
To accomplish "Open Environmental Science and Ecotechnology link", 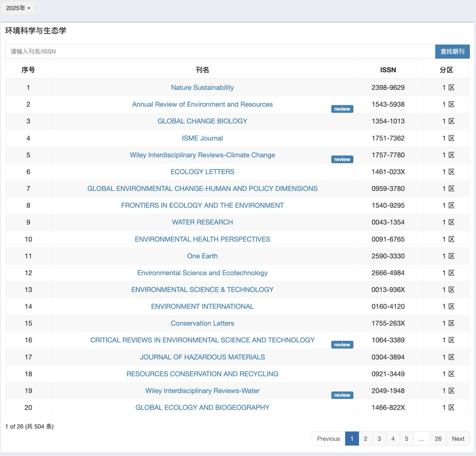I will (x=202, y=273).
